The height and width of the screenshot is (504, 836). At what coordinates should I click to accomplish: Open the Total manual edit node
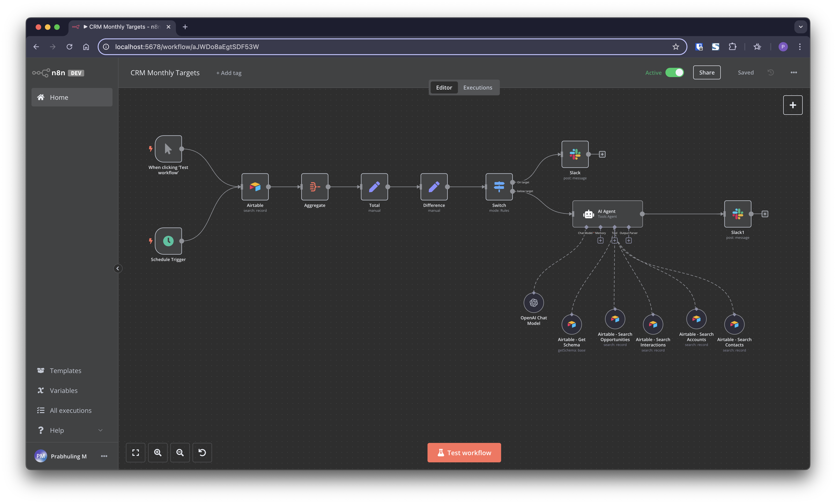[374, 187]
